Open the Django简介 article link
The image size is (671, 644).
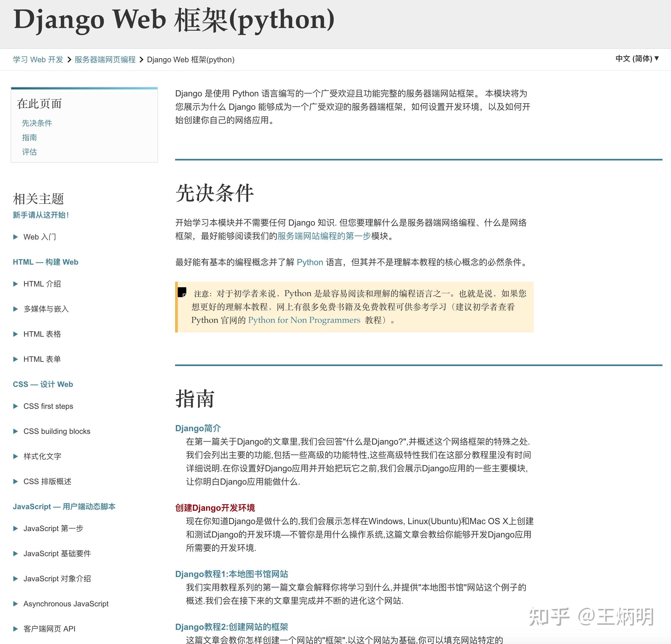tap(198, 428)
